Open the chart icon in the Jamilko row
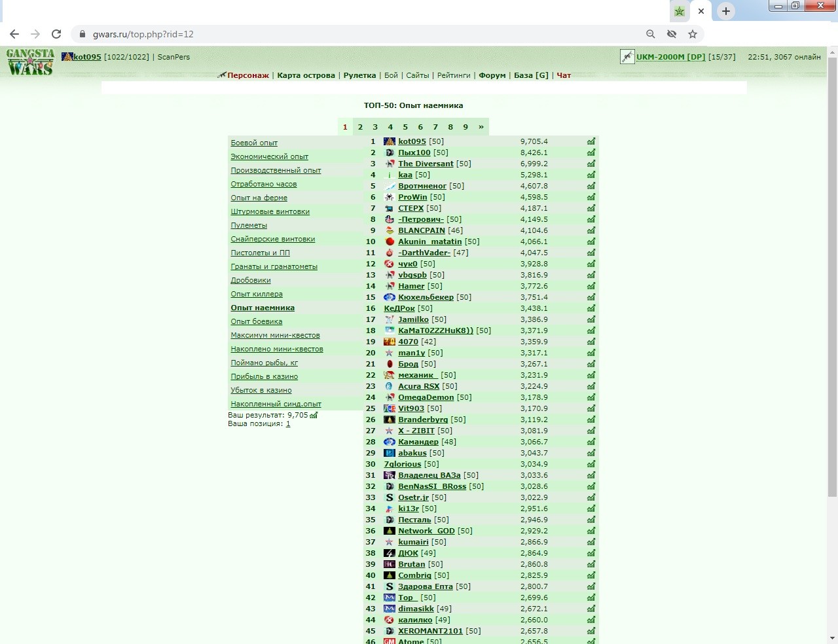Screen dimensions: 838x644 (x=591, y=319)
